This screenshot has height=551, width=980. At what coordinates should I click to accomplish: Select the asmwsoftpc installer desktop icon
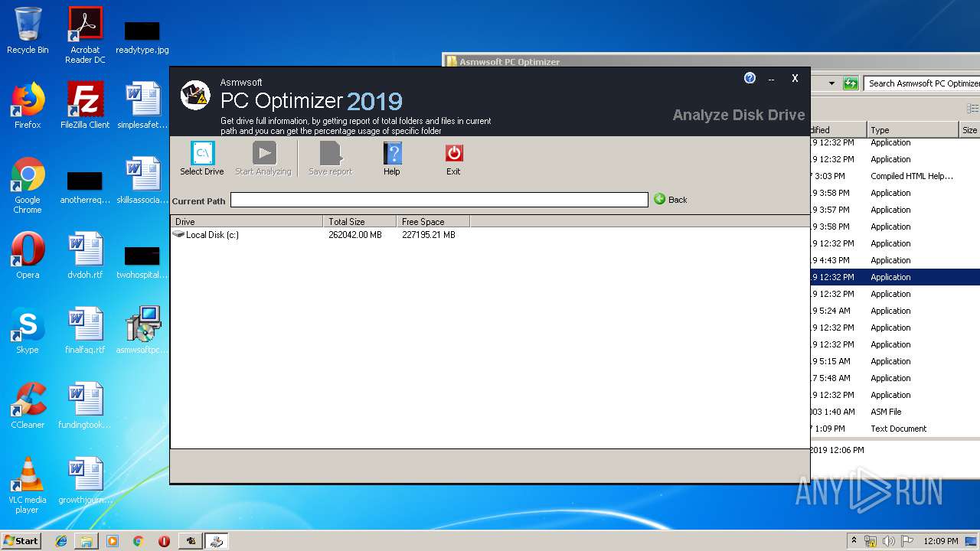pos(142,331)
